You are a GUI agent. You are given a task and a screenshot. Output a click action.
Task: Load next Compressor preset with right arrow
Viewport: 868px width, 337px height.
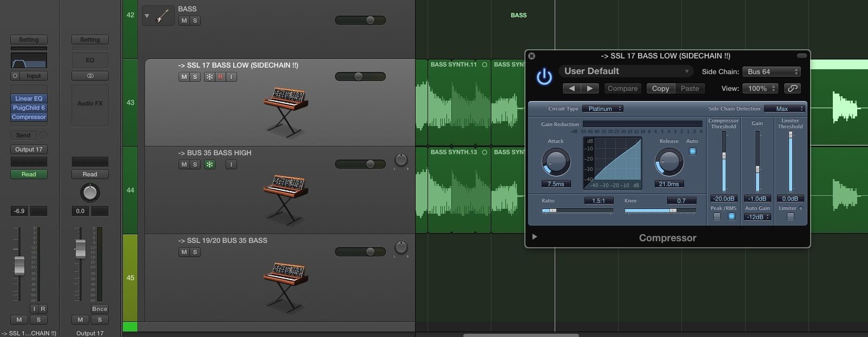pos(590,88)
